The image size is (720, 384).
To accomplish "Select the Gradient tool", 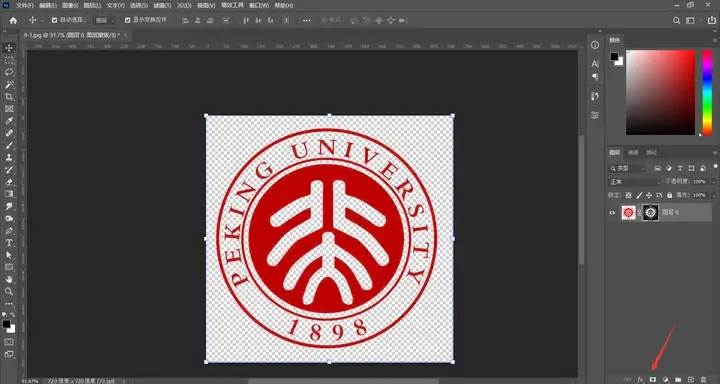I will [9, 194].
